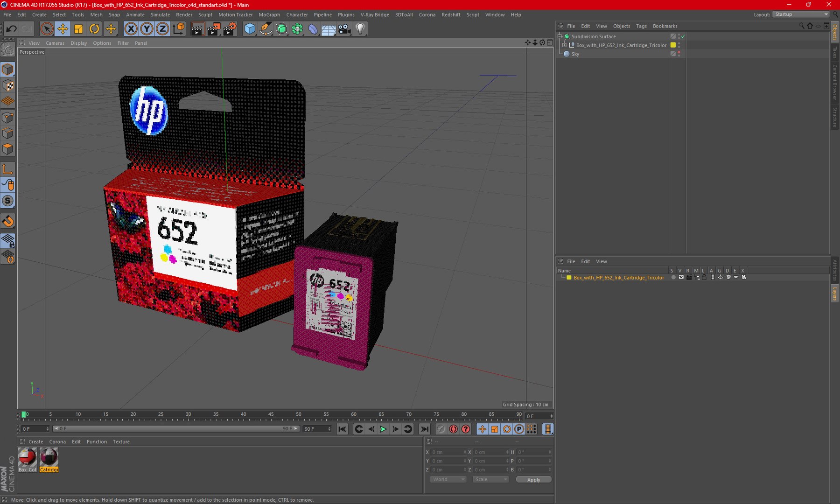Open the MoGraph menu

coord(269,14)
